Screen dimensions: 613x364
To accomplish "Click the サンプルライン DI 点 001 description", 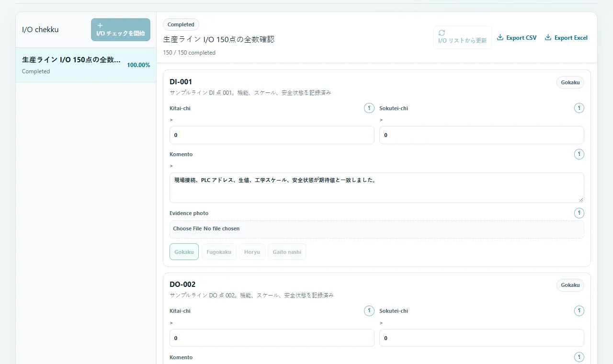I will [x=250, y=92].
